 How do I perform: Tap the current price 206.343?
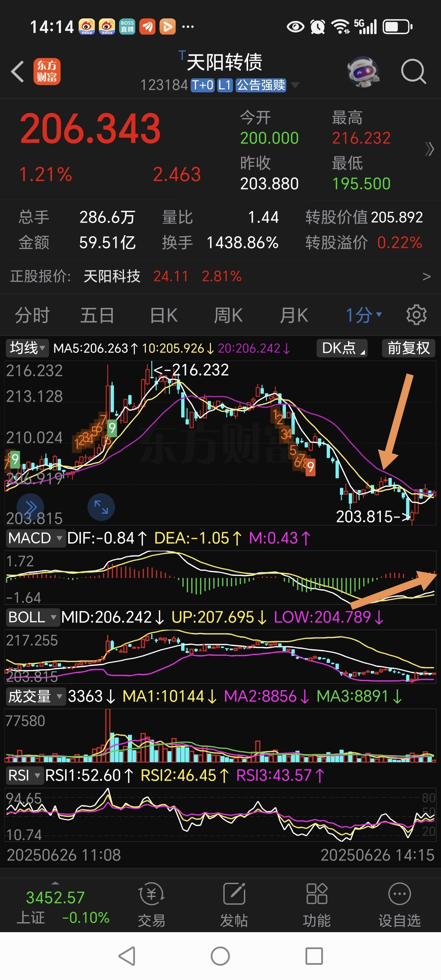pos(90,129)
